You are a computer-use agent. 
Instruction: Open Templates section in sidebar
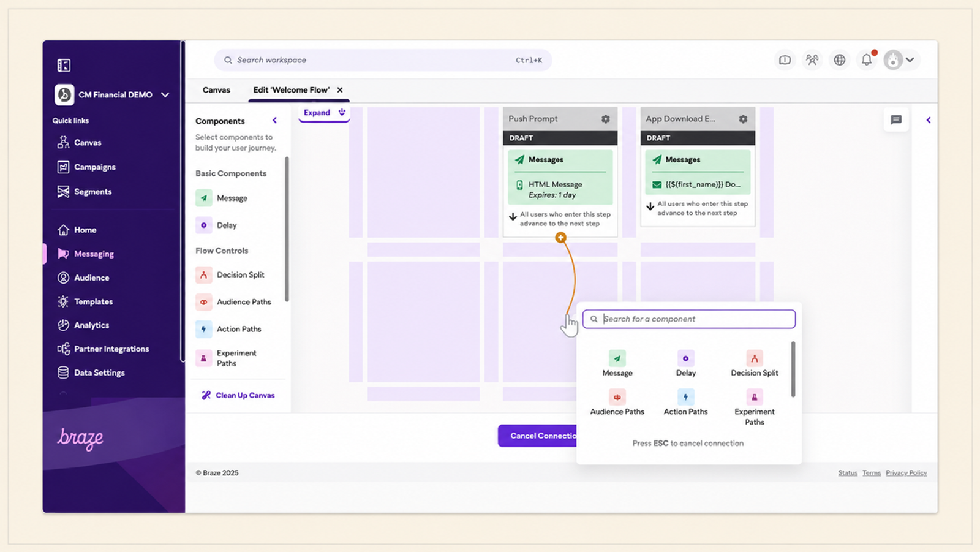[x=85, y=301]
